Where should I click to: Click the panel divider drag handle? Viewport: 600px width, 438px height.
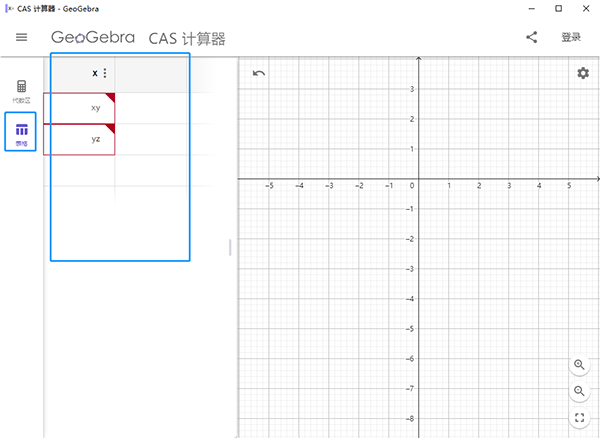pos(231,247)
